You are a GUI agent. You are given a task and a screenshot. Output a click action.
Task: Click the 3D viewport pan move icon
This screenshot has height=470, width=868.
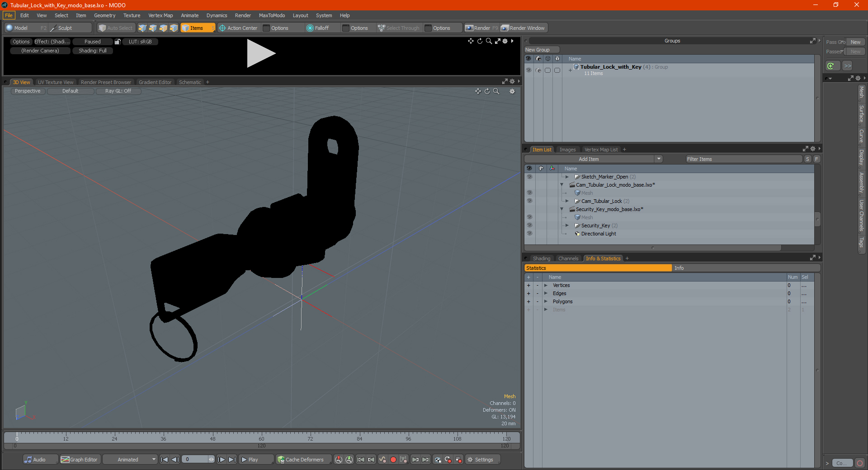coord(478,91)
